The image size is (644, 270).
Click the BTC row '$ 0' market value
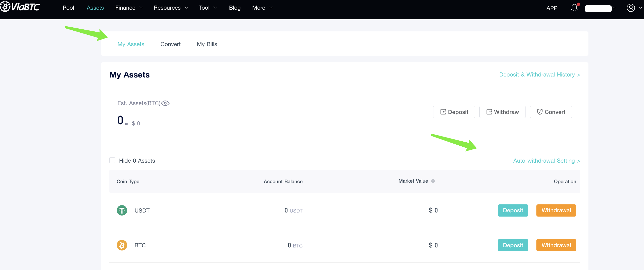click(433, 245)
